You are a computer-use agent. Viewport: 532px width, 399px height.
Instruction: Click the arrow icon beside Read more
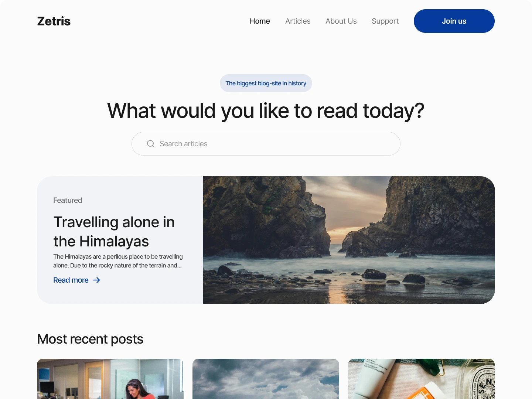(96, 280)
